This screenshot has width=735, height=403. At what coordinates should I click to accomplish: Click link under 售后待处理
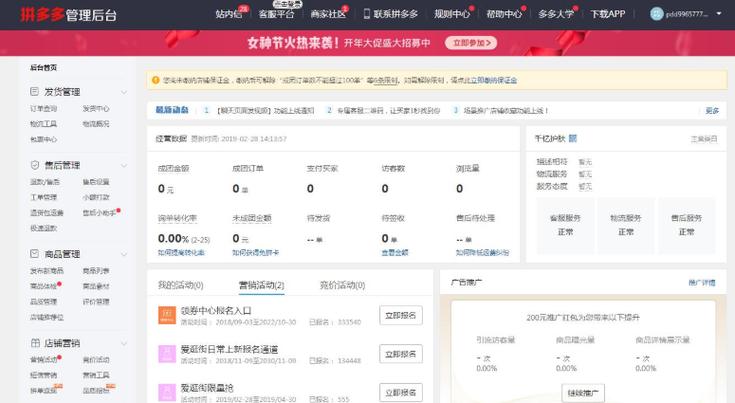[482, 253]
